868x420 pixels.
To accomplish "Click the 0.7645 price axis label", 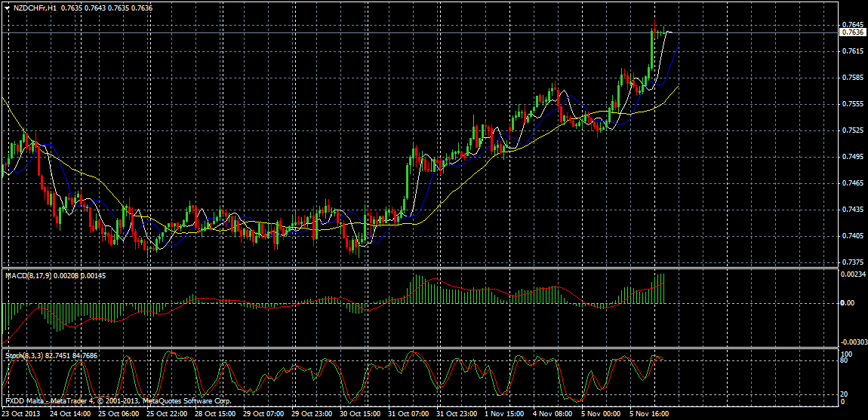I will coord(853,24).
